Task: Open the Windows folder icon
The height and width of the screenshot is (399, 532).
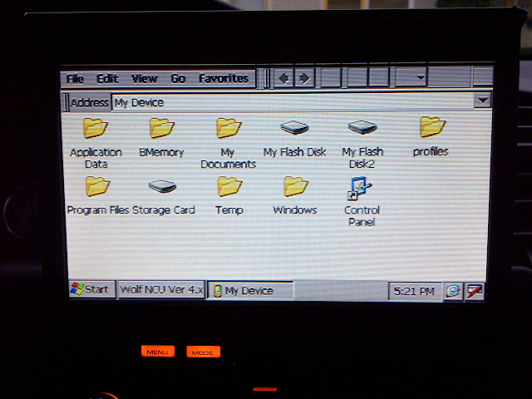Action: point(296,186)
